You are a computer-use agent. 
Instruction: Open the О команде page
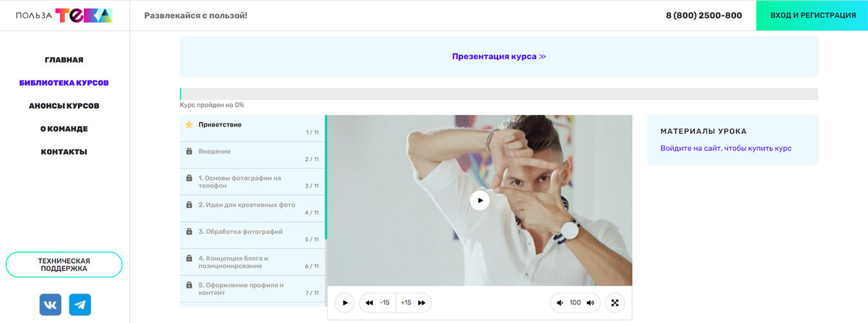tap(64, 129)
